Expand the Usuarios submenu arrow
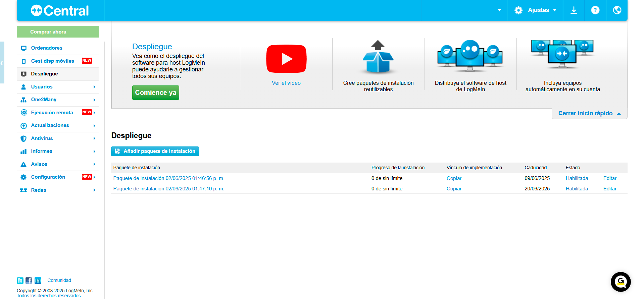Viewport: 644px width, 304px height. (x=94, y=87)
